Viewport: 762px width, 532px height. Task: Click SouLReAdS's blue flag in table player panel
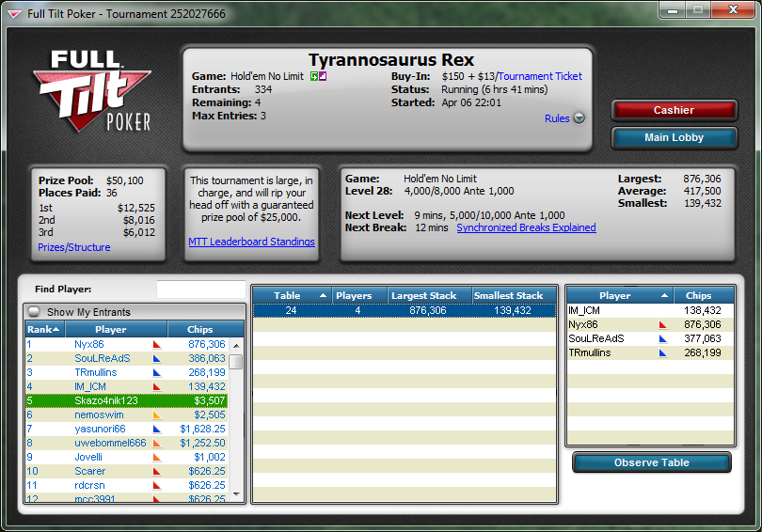point(663,338)
